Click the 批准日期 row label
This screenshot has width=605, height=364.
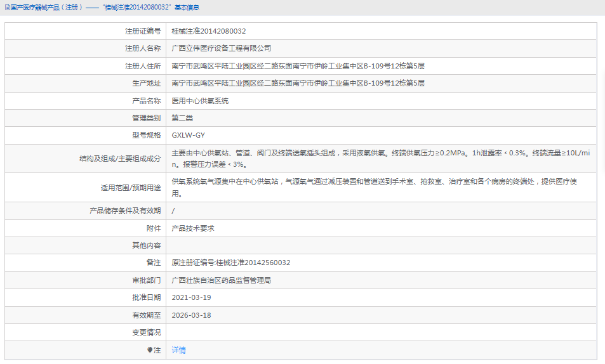pyautogui.click(x=146, y=297)
